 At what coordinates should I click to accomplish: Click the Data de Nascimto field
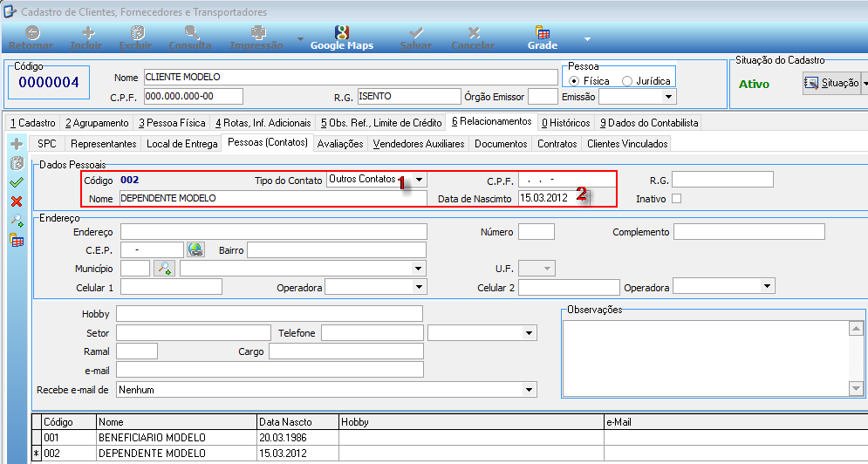pos(554,197)
